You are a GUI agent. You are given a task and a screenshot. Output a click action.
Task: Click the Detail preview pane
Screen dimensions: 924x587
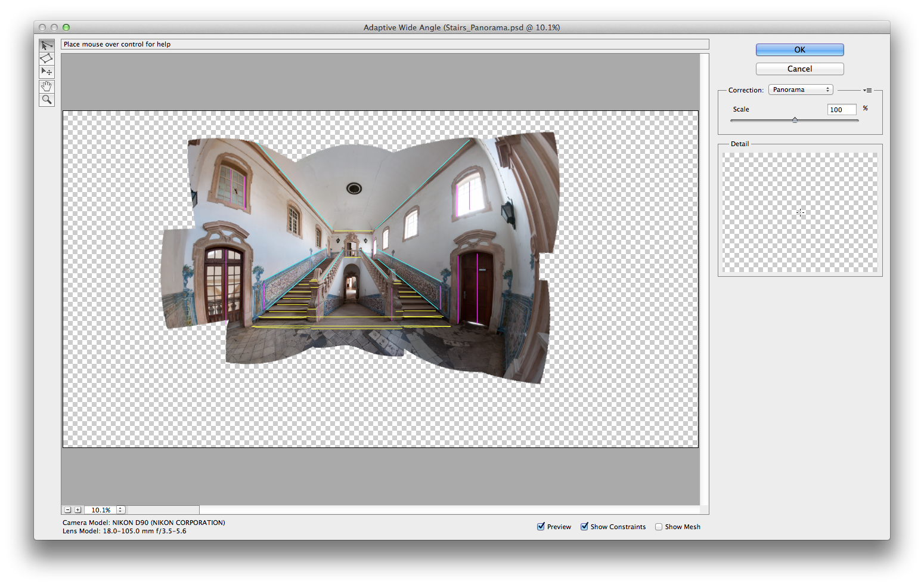pyautogui.click(x=800, y=212)
